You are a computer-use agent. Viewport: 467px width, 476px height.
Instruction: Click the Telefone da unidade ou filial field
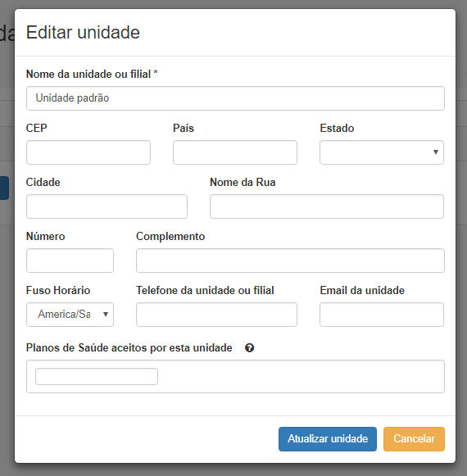pos(216,315)
